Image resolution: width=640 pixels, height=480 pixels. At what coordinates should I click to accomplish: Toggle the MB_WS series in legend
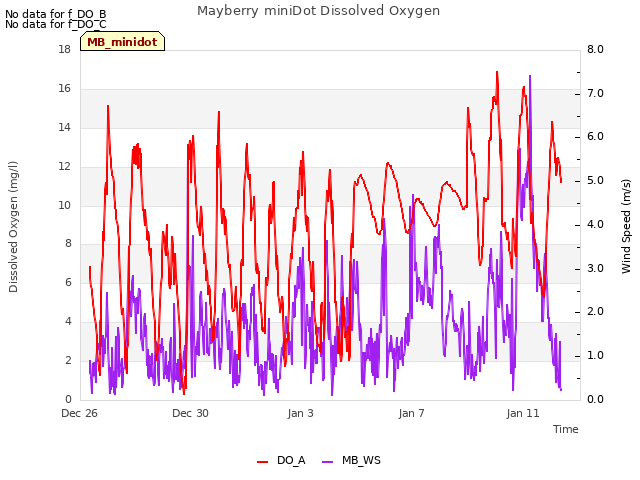point(351,460)
